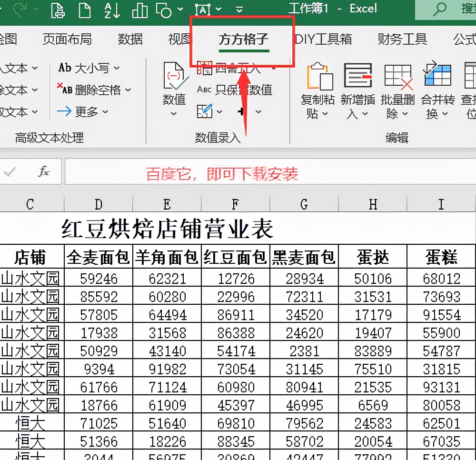Select cell with value 88345
Image resolution: width=476 pixels, height=460 pixels.
click(x=236, y=441)
